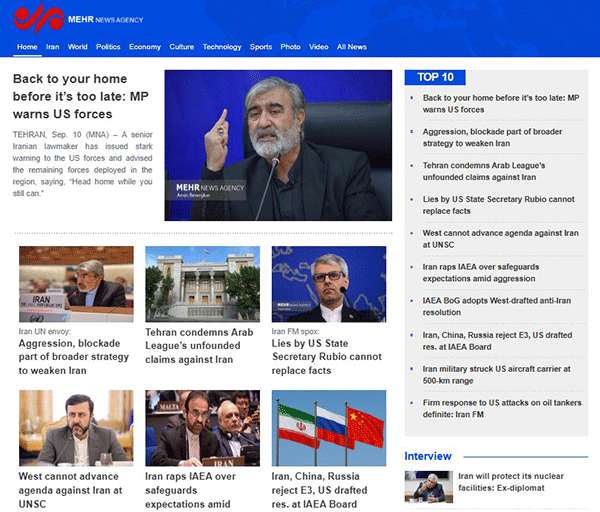Click the Iran UN envoy thumbnail image
The image size is (600, 512).
[76, 284]
